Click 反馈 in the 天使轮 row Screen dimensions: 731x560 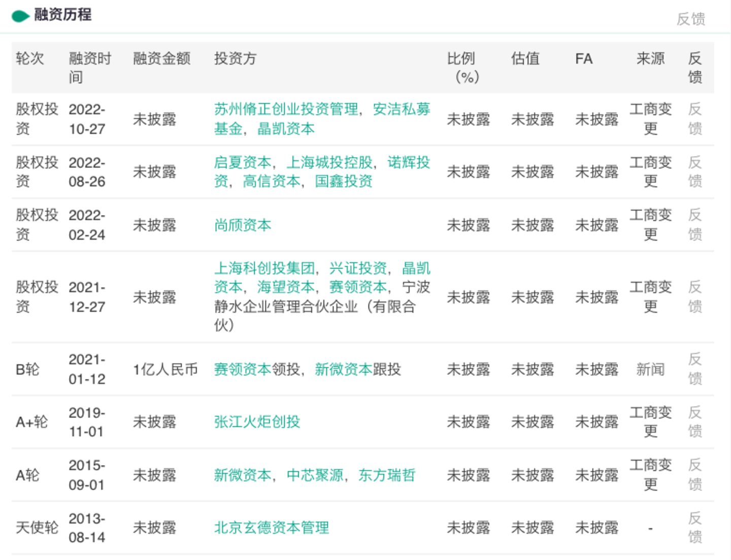(695, 528)
